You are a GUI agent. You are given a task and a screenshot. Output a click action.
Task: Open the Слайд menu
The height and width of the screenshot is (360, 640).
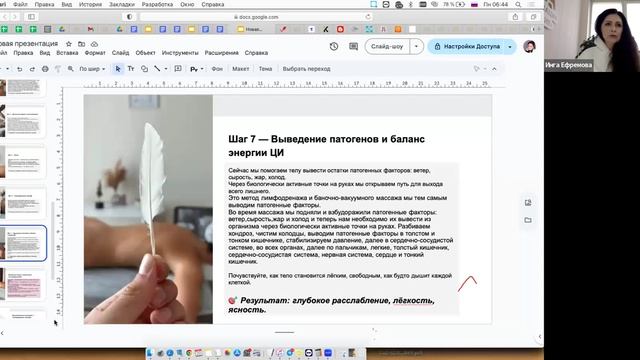click(120, 53)
